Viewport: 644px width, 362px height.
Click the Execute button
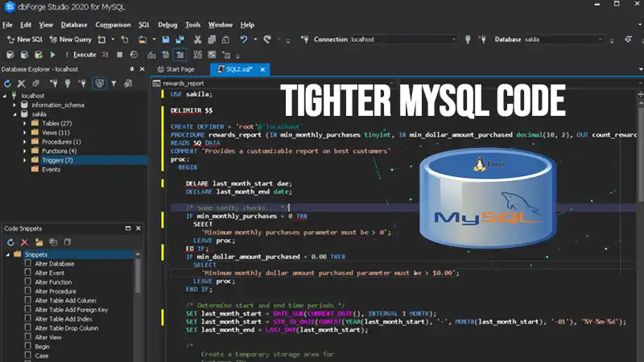point(81,55)
